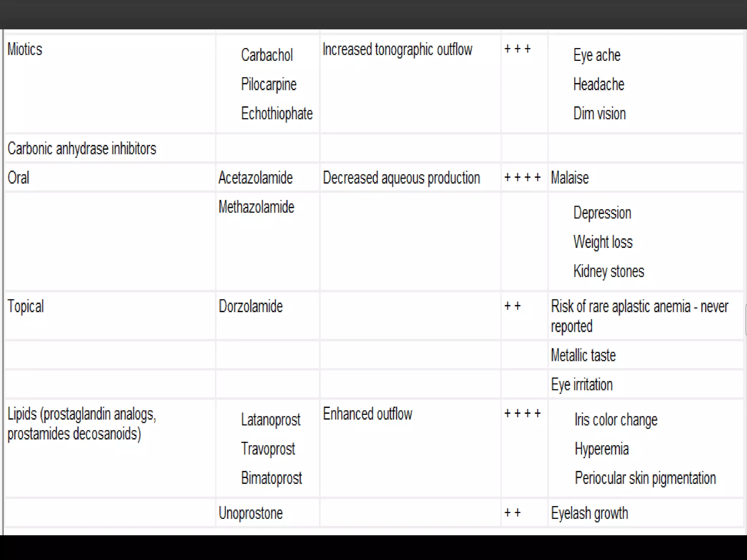Click the Miotics drug class cell
747x560 pixels.
(110, 83)
